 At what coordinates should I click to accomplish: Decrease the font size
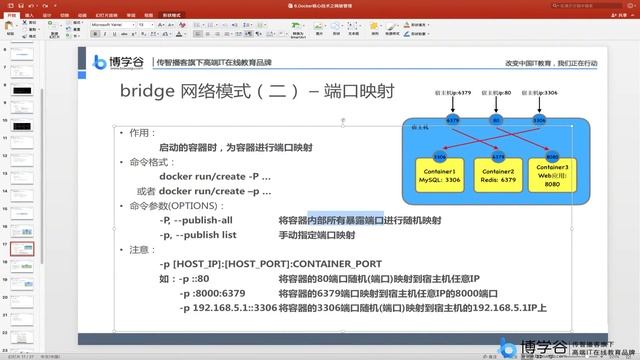171,25
